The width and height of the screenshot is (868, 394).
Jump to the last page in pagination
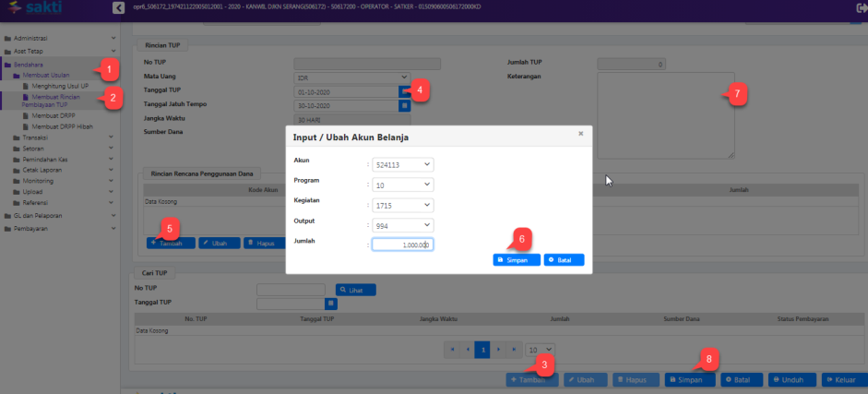[x=513, y=351]
